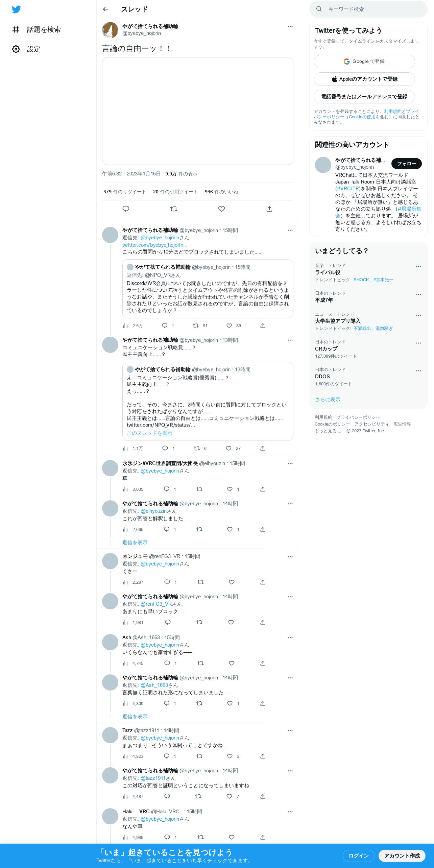Retweet the main tweet 言論の自由ーッ！！

pos(174,209)
